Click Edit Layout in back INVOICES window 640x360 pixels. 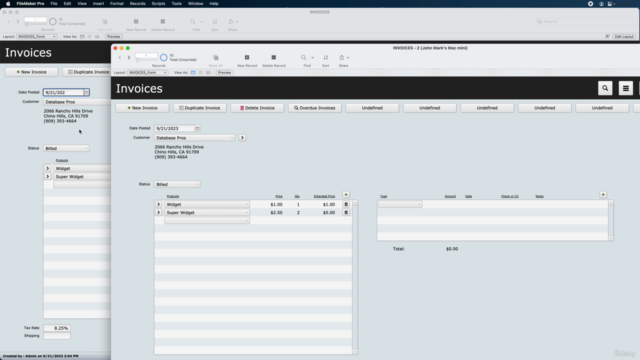(624, 37)
